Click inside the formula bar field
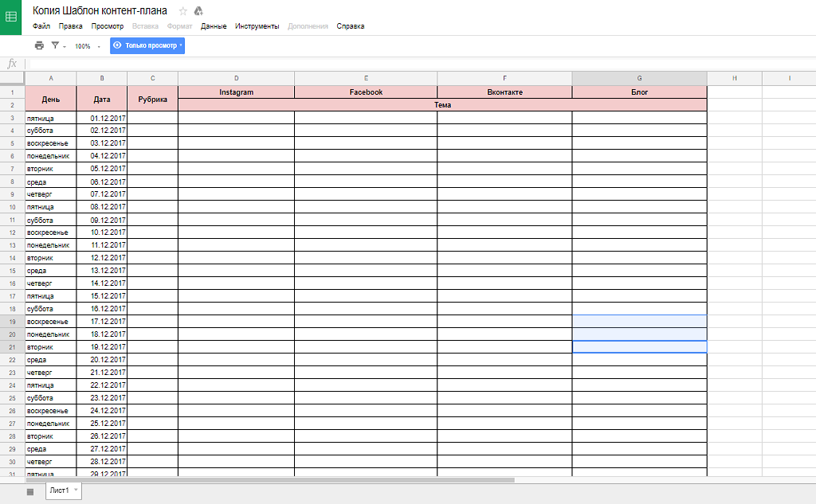This screenshot has width=816, height=504. [398, 64]
